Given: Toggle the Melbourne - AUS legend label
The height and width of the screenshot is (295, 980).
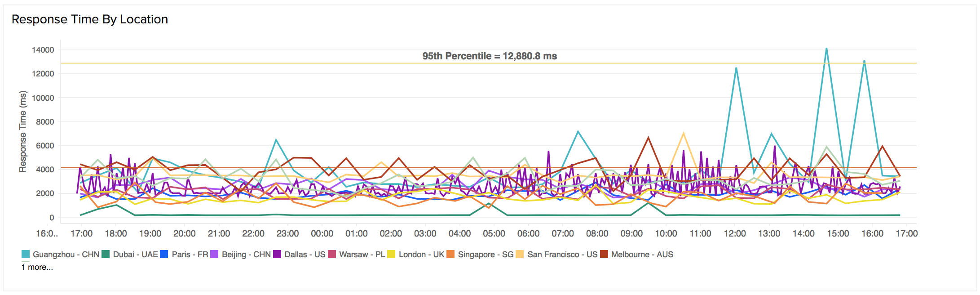Looking at the screenshot, I should click(642, 255).
